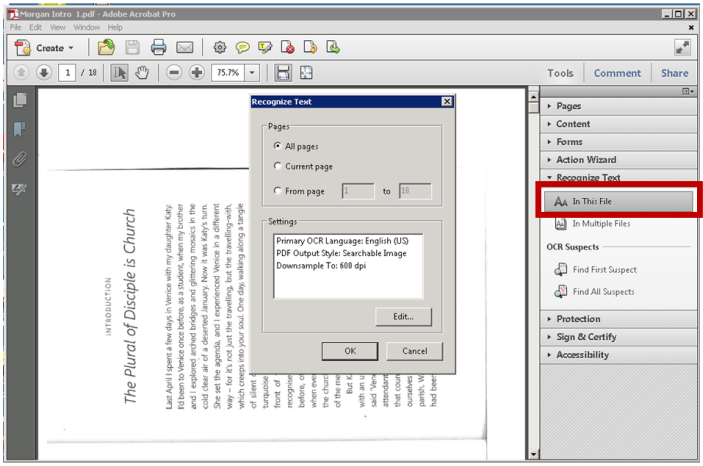Add a sticky note comment
703x466 pixels.
(242, 47)
